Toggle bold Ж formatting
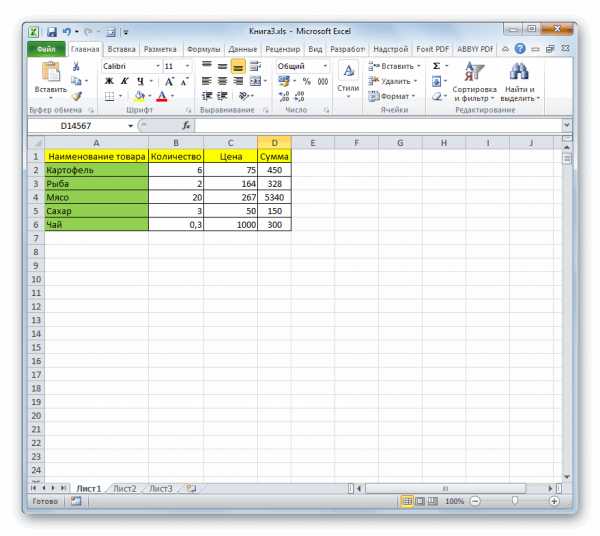Screen dimensions: 600x536 point(109,81)
